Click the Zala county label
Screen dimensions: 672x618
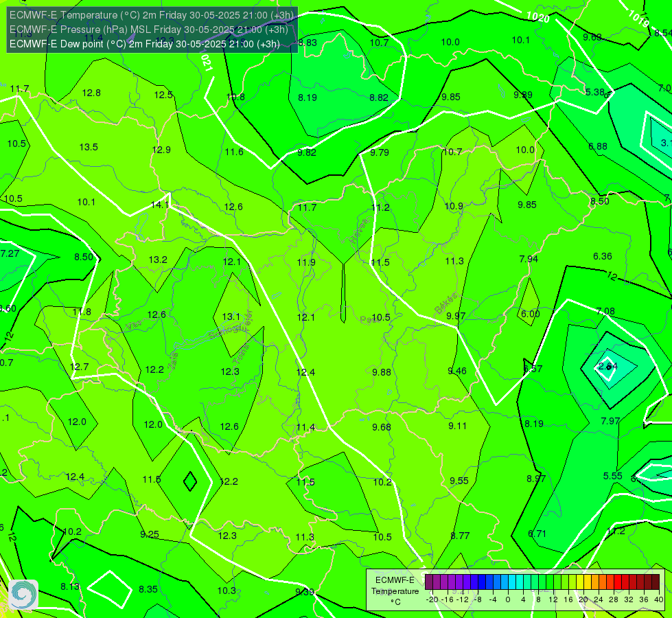[173, 360]
